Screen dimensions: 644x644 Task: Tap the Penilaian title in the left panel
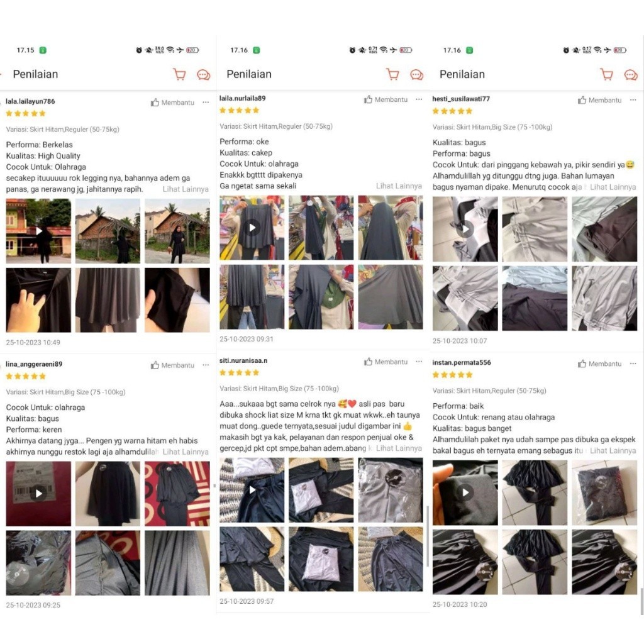pyautogui.click(x=35, y=74)
